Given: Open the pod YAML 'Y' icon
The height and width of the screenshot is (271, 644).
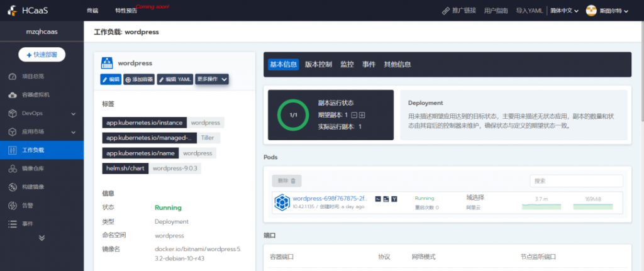Looking at the screenshot, I should pos(394,199).
